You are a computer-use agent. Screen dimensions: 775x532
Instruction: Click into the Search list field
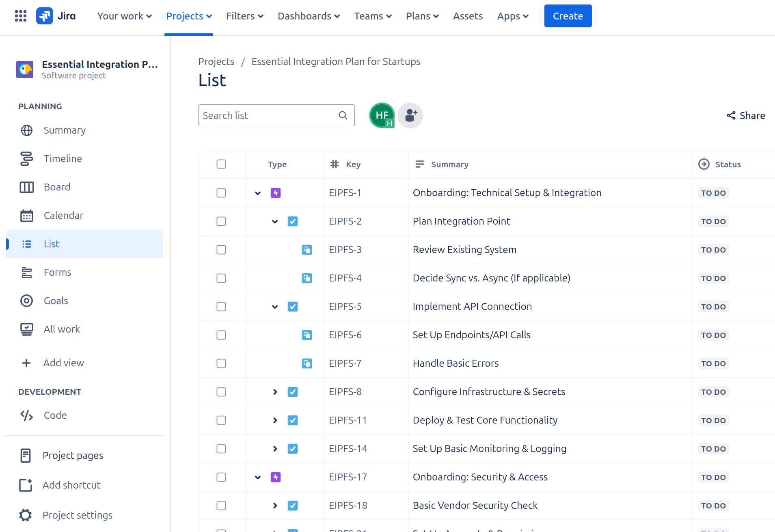(x=268, y=115)
